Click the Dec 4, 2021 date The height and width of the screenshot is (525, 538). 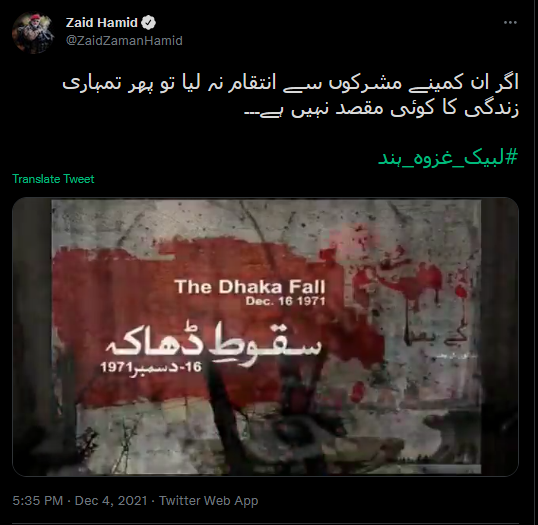point(111,501)
